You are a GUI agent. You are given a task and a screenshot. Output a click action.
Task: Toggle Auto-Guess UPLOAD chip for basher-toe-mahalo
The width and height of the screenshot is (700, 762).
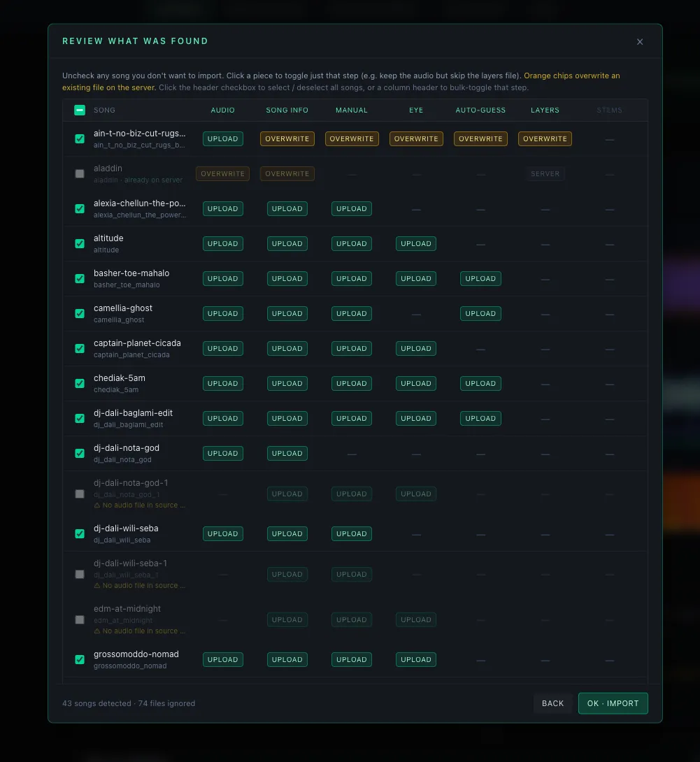(x=480, y=279)
